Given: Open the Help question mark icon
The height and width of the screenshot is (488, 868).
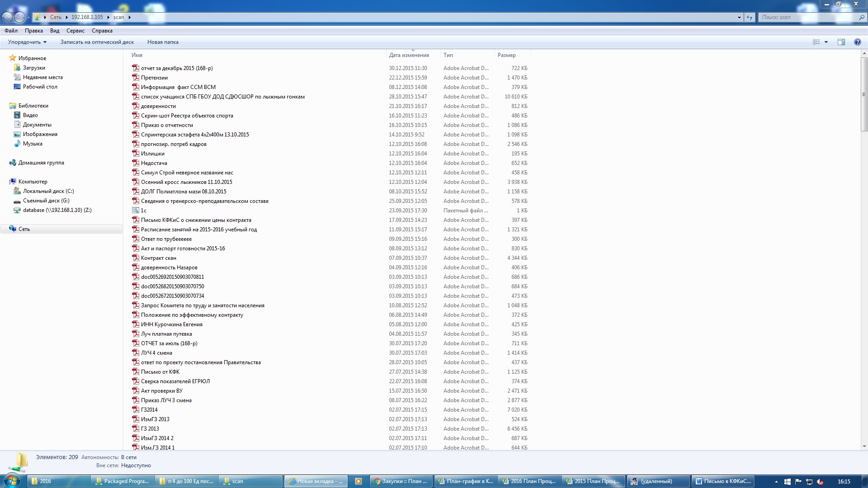Looking at the screenshot, I should point(857,42).
